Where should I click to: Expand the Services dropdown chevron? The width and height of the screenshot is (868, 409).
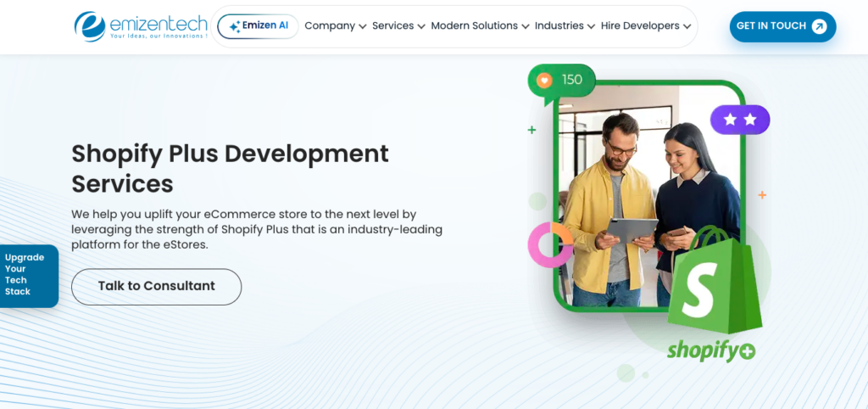pos(421,26)
